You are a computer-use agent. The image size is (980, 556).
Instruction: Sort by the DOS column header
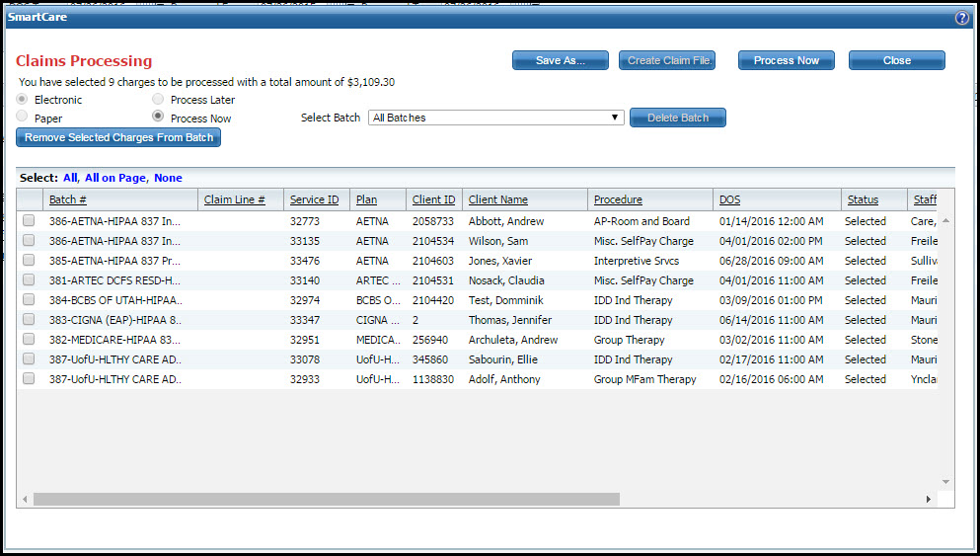point(729,199)
